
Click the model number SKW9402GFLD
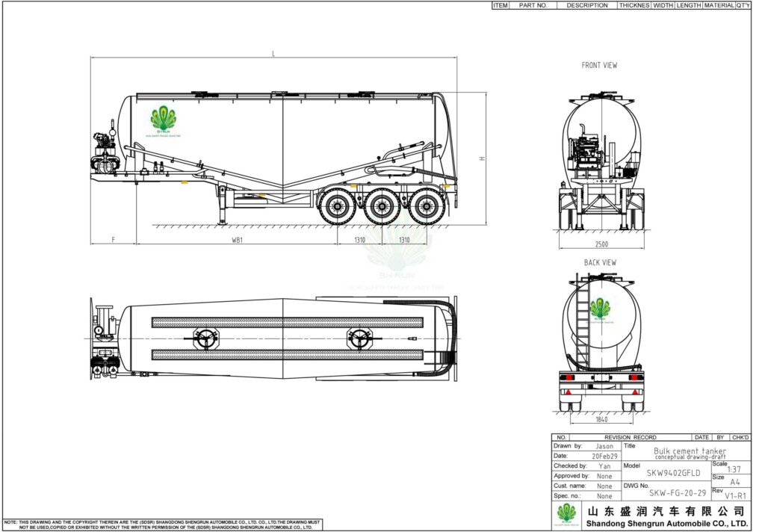(x=672, y=474)
